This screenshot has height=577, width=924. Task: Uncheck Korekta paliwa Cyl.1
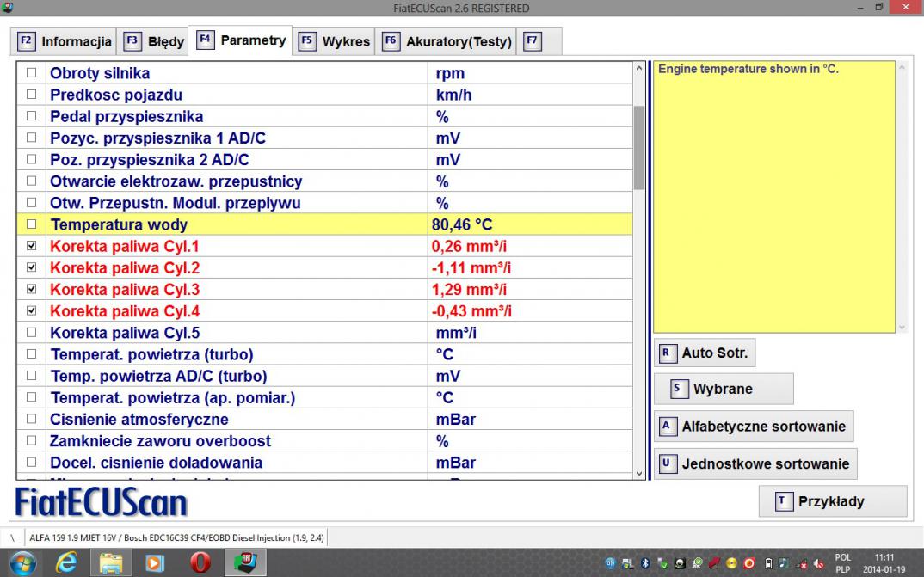click(31, 246)
